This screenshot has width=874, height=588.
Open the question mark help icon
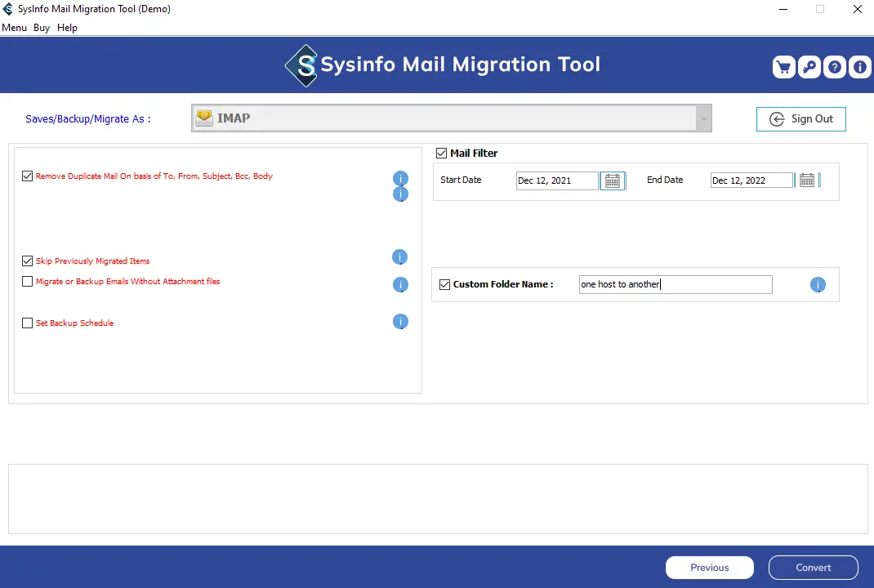(835, 68)
